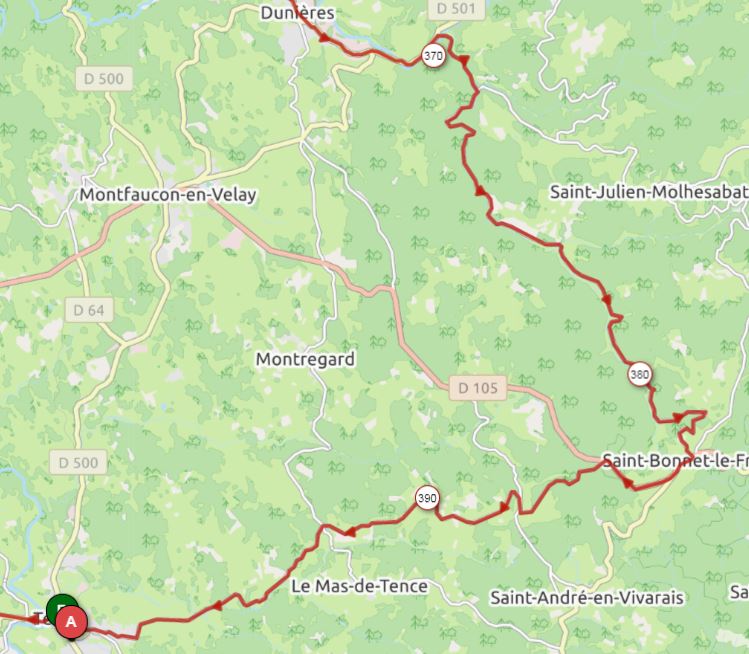Open the 390 kilometer distance marker
The height and width of the screenshot is (654, 749).
click(427, 498)
